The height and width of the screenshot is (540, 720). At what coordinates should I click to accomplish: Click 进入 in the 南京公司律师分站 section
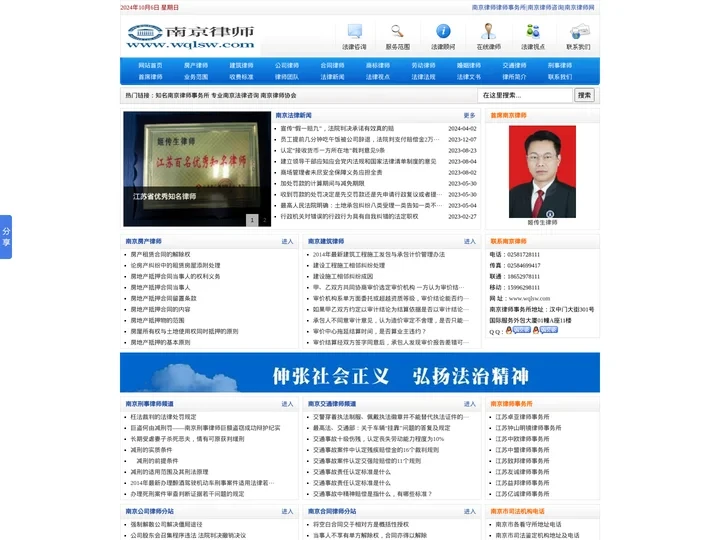287,512
